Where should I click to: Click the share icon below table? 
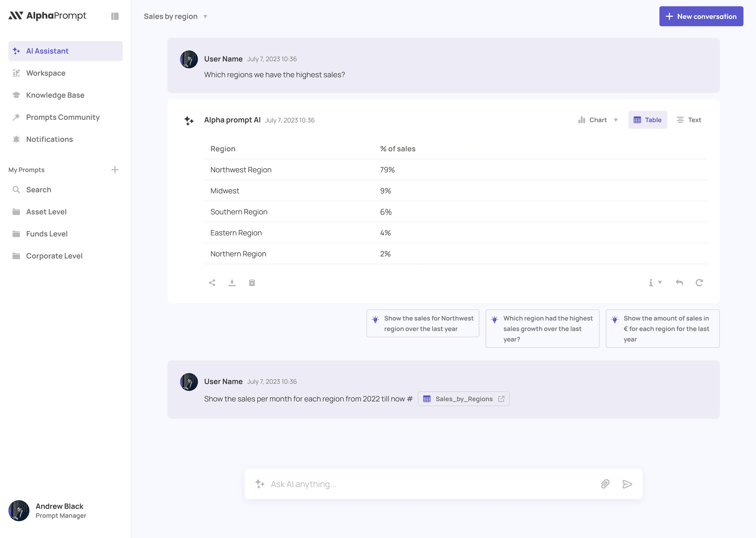[212, 283]
